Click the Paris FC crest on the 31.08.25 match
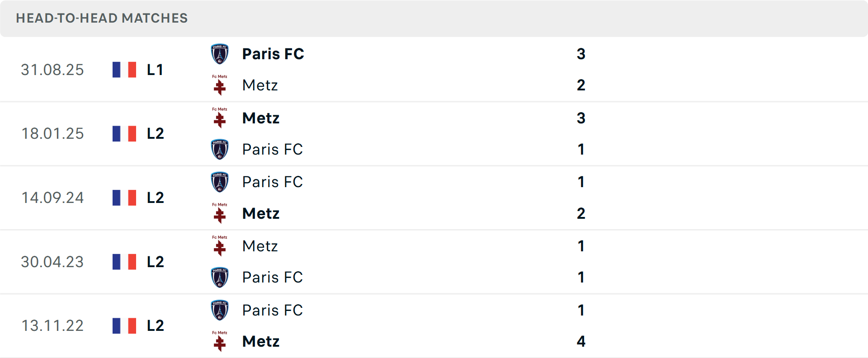Image resolution: width=868 pixels, height=358 pixels. pos(220,54)
